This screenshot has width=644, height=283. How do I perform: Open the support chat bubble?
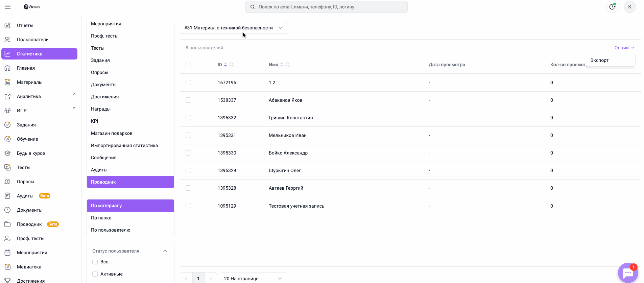628,273
